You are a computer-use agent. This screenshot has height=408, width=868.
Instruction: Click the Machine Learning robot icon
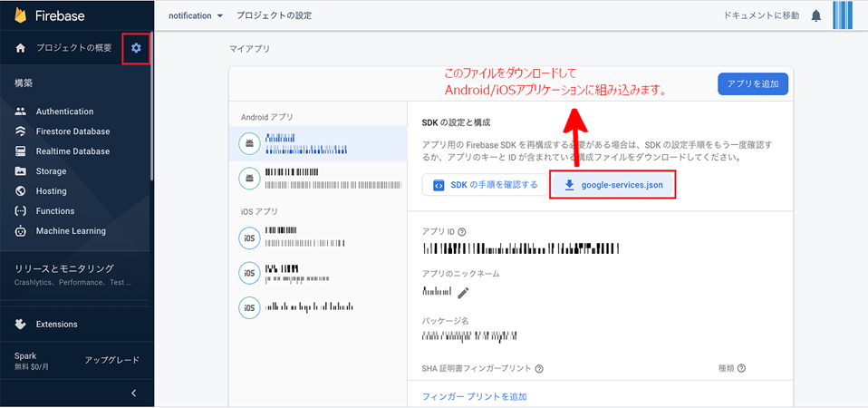coord(21,231)
